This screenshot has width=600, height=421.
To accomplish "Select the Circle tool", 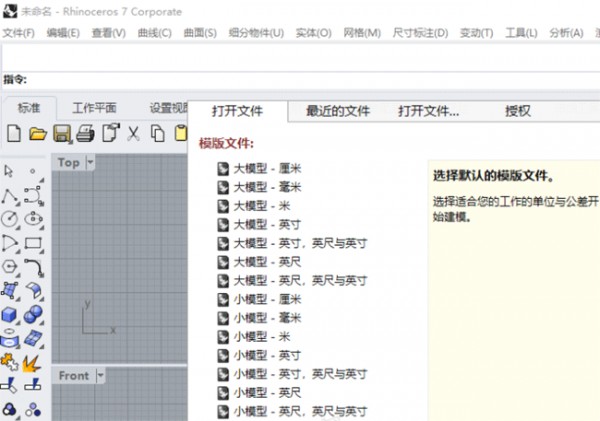I will coord(10,219).
